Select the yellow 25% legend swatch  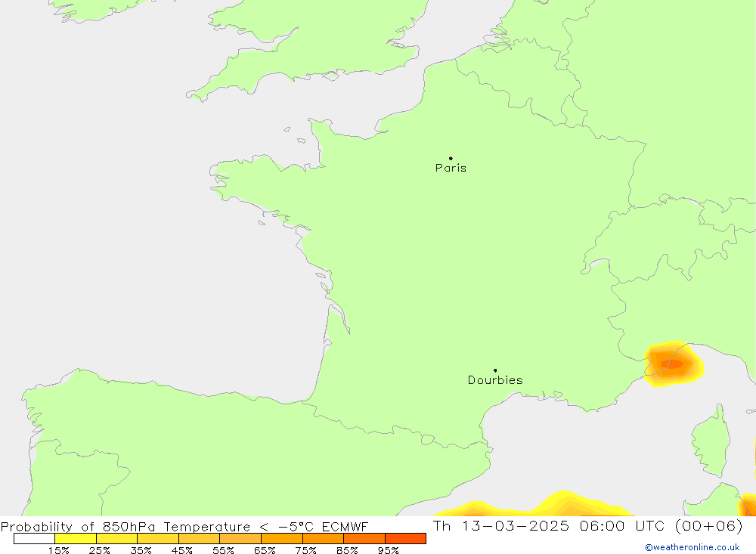(x=116, y=539)
